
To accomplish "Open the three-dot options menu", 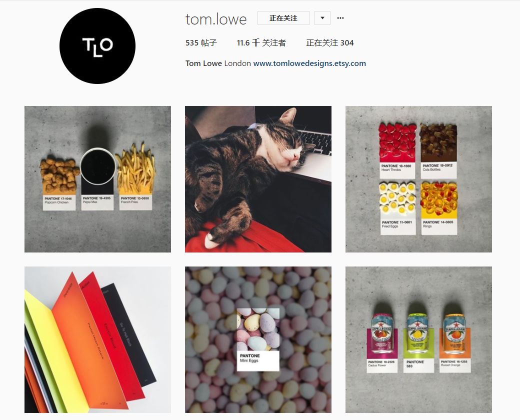I will pos(340,18).
